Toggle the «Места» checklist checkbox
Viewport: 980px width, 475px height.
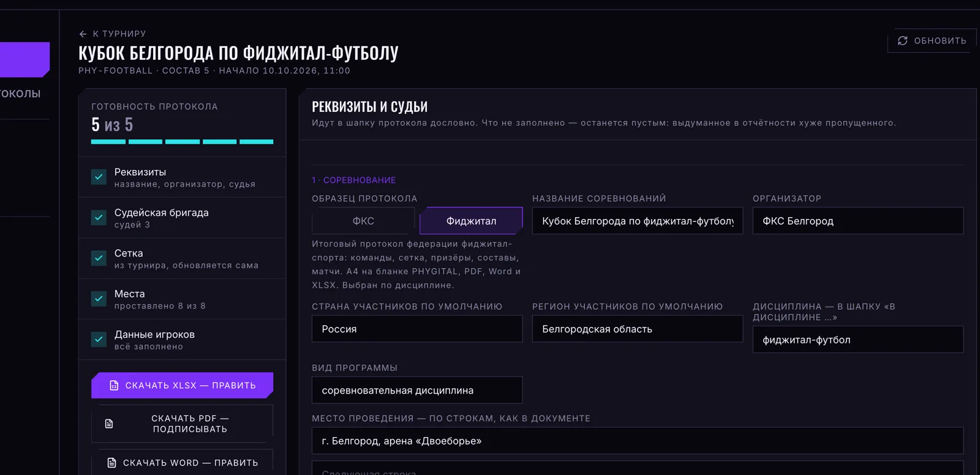[99, 299]
